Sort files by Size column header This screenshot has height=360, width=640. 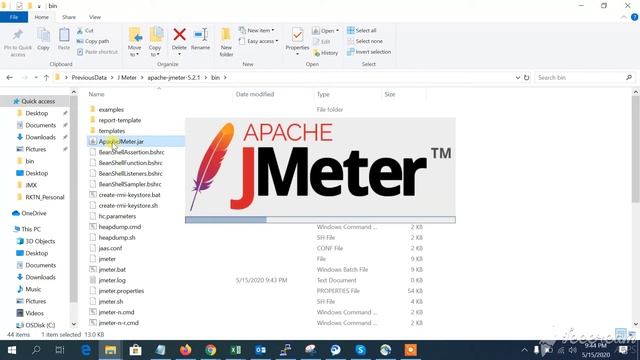pyautogui.click(x=390, y=94)
